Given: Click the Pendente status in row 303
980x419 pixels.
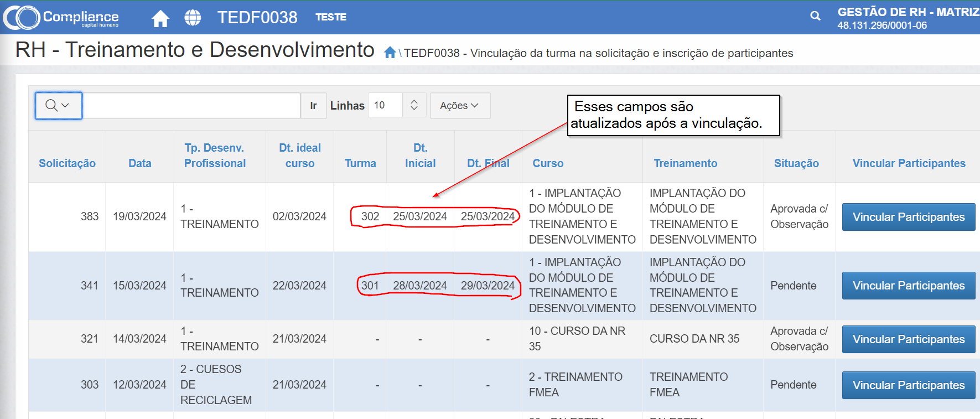Looking at the screenshot, I should click(x=793, y=385).
